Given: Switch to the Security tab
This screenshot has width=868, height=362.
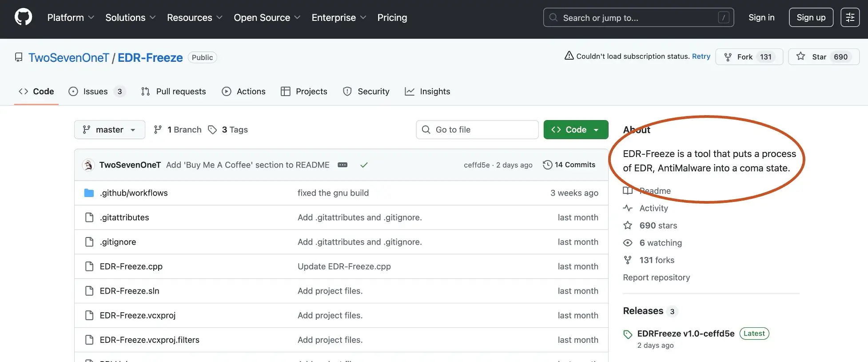Looking at the screenshot, I should click(366, 91).
